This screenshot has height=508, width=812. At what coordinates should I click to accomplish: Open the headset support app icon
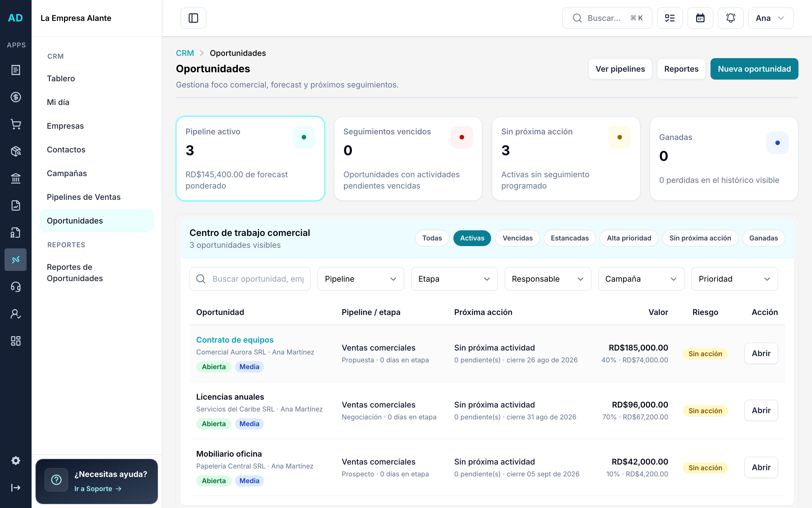point(16,286)
